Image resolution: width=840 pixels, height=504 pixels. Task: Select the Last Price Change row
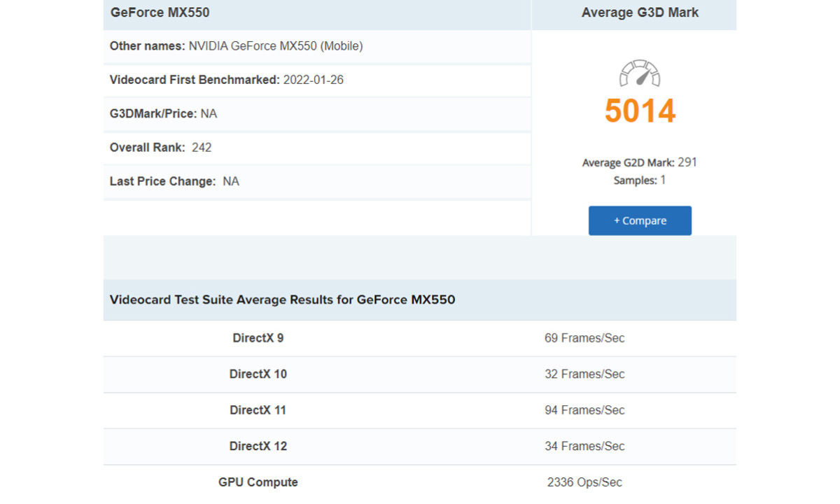(x=174, y=181)
